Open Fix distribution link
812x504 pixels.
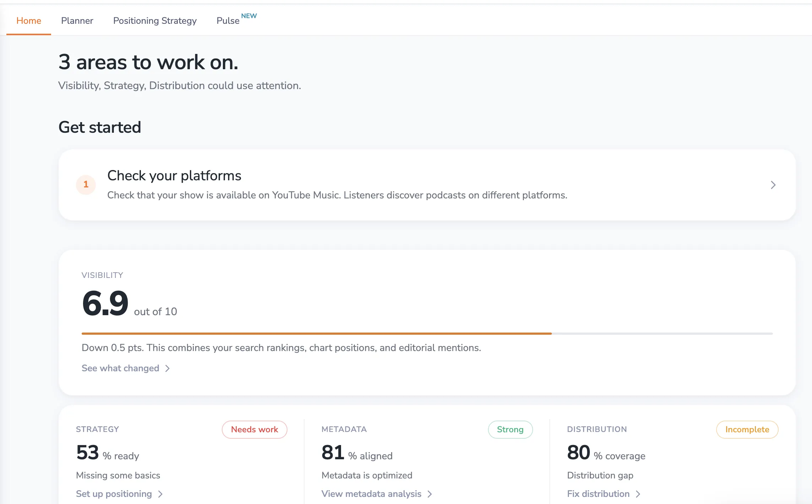(598, 494)
